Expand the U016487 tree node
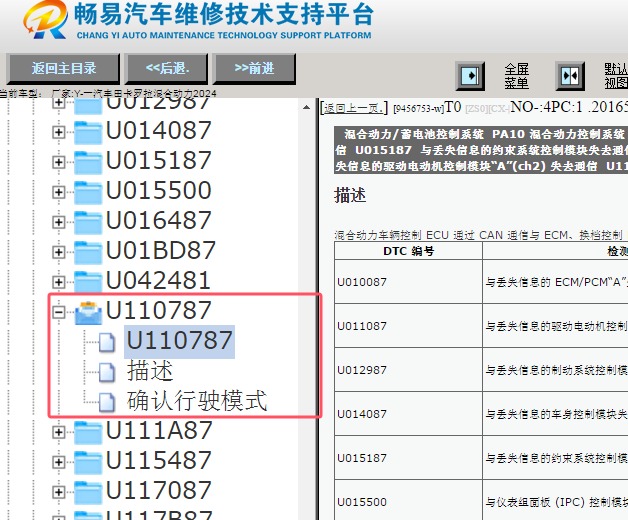The image size is (628, 520). [x=58, y=222]
